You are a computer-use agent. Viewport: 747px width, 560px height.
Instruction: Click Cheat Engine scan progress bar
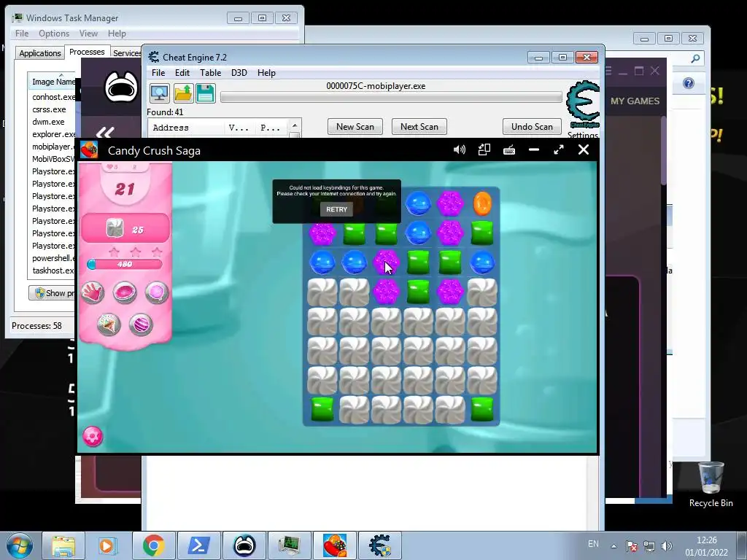[391, 97]
